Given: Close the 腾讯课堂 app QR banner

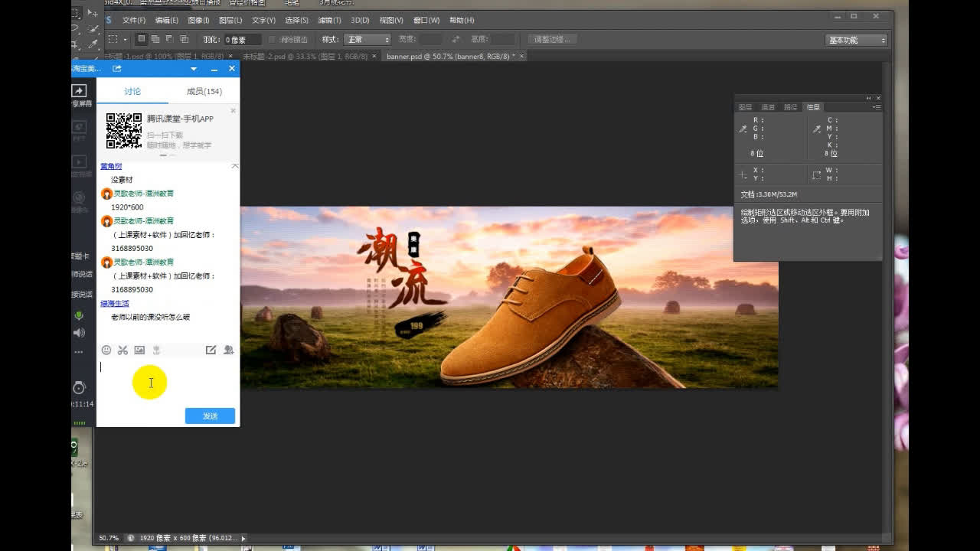Looking at the screenshot, I should 234,110.
